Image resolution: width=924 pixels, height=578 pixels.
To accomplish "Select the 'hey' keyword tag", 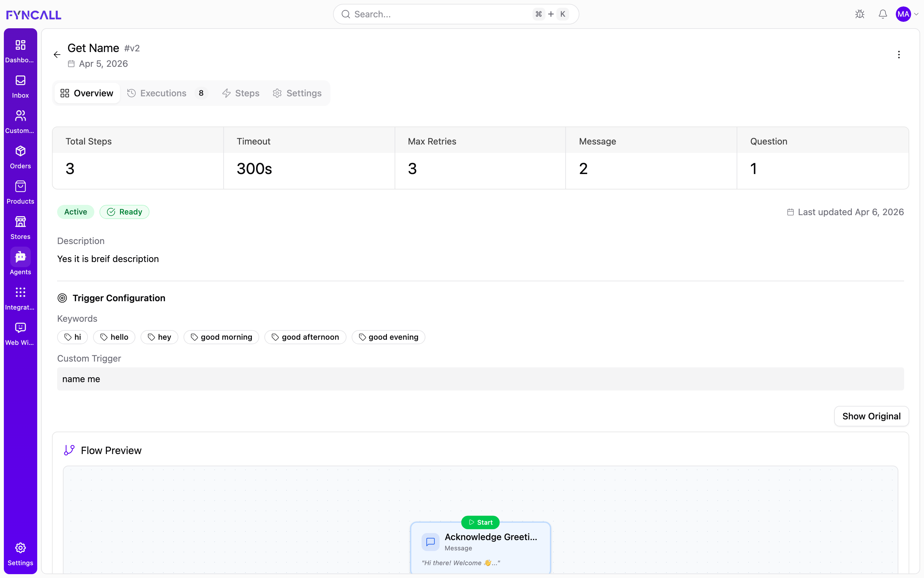I will click(x=159, y=337).
